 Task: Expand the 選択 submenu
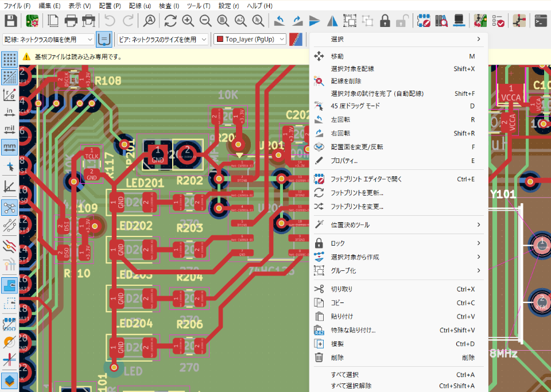398,39
